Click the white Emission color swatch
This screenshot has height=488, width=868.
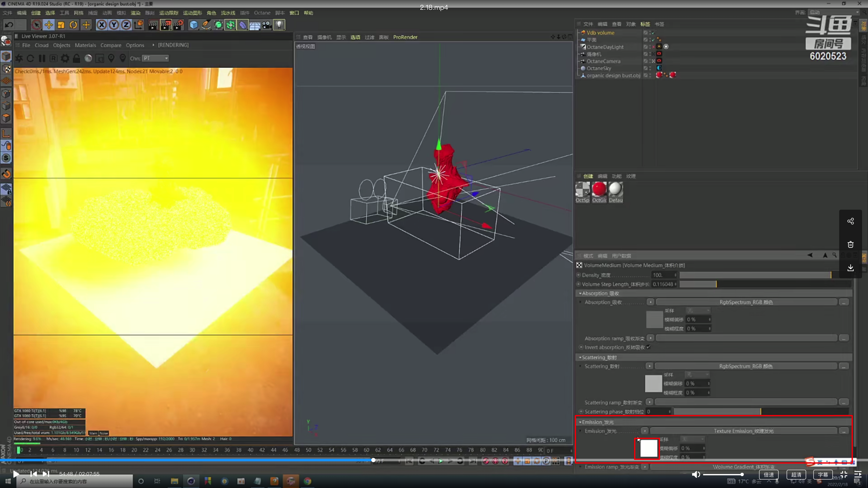pos(648,449)
